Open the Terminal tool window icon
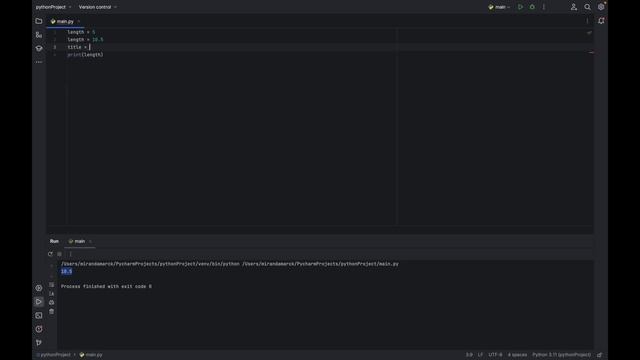640x360 pixels. pos(39,316)
